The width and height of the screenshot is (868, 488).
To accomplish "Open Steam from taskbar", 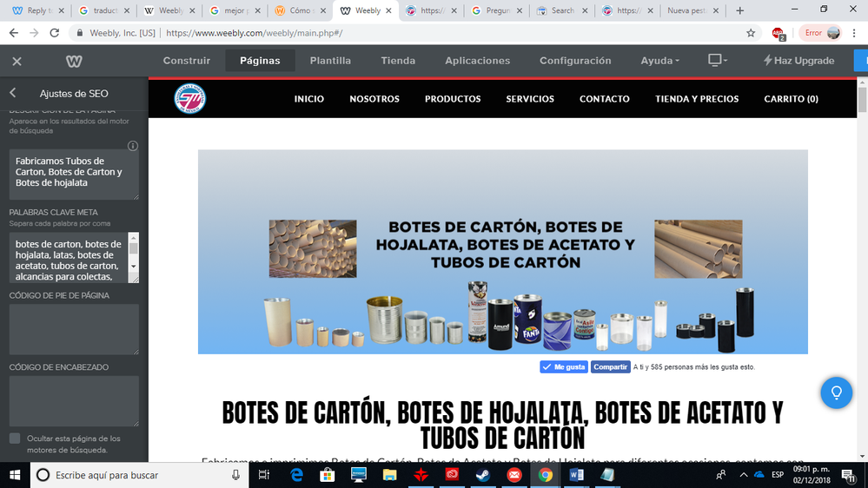I will pos(483,475).
